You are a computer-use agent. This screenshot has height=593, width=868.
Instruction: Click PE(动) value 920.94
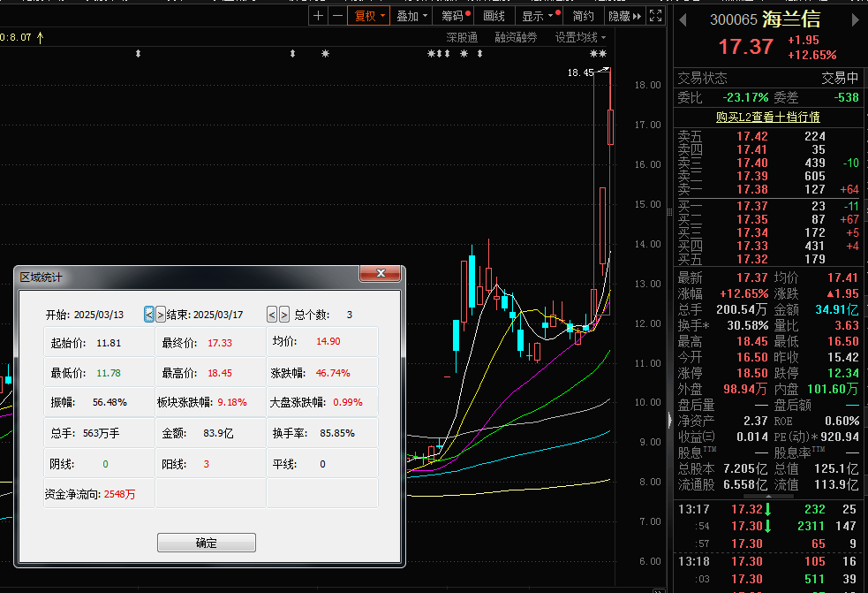pos(839,437)
